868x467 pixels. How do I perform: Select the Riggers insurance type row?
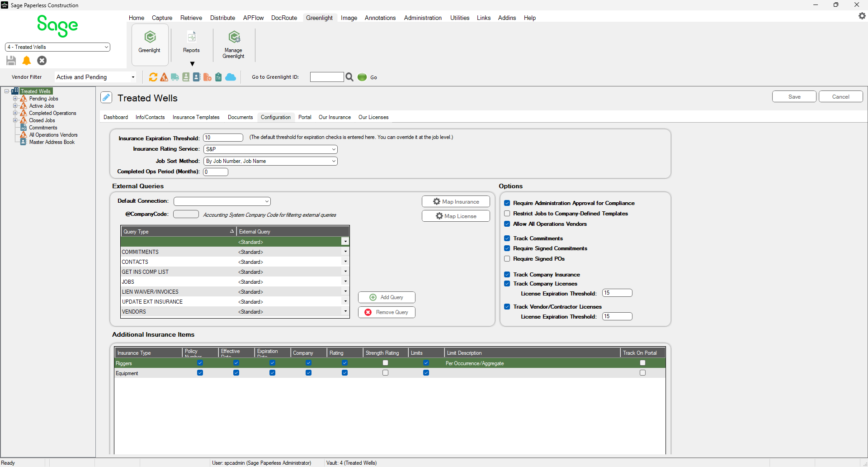390,363
